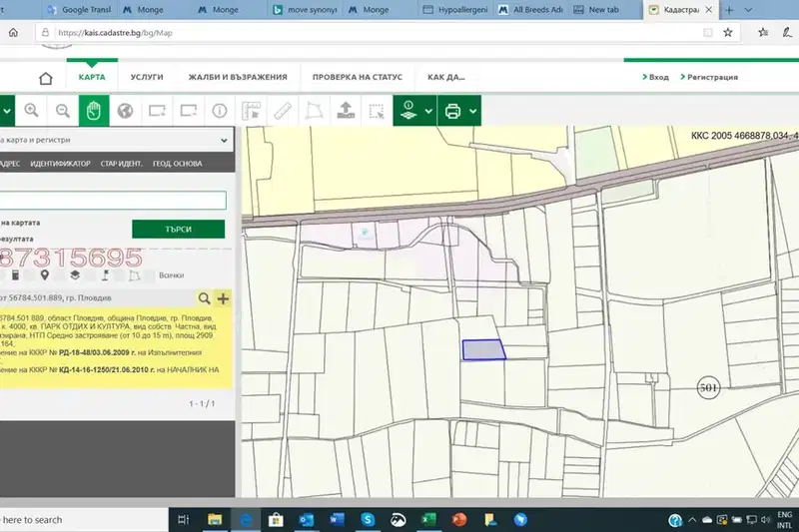Click the ТЪРСИ search button
Viewport: 799px width, 532px height.
(x=179, y=230)
